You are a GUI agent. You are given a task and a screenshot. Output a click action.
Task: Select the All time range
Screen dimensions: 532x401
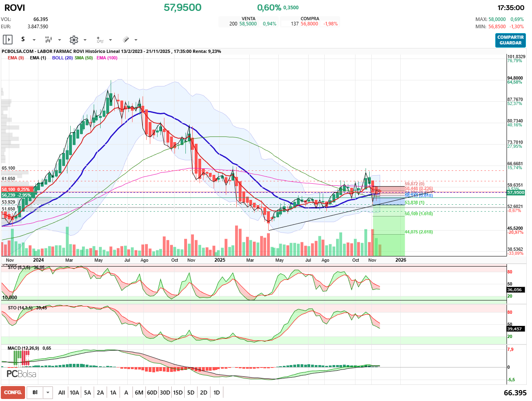pos(61,393)
